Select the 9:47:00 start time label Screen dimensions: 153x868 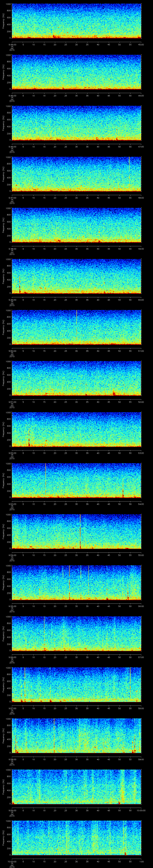point(12,198)
